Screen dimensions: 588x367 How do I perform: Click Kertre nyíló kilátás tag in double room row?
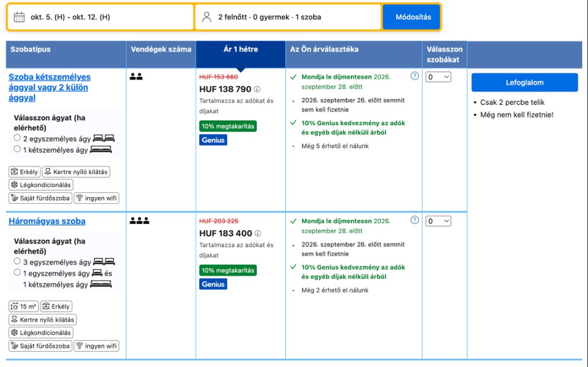pos(76,172)
